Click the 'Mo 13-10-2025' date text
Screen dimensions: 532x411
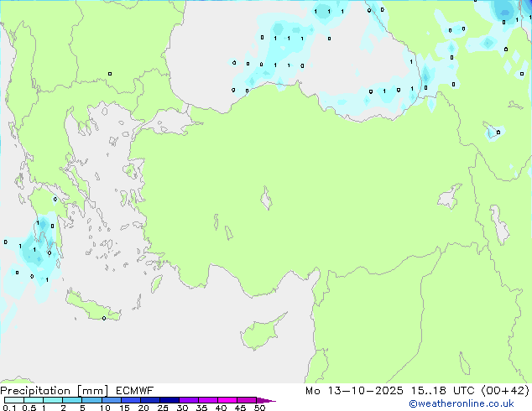354,391
